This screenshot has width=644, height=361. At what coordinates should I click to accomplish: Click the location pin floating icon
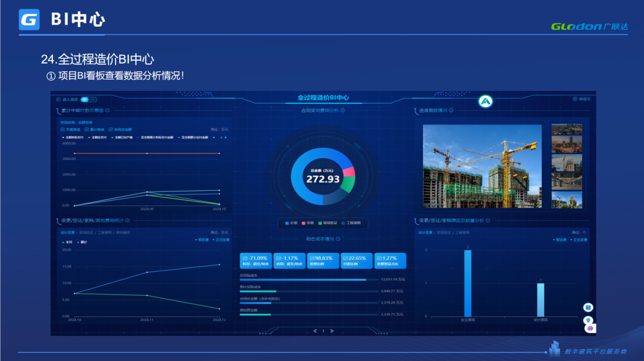pos(588,320)
